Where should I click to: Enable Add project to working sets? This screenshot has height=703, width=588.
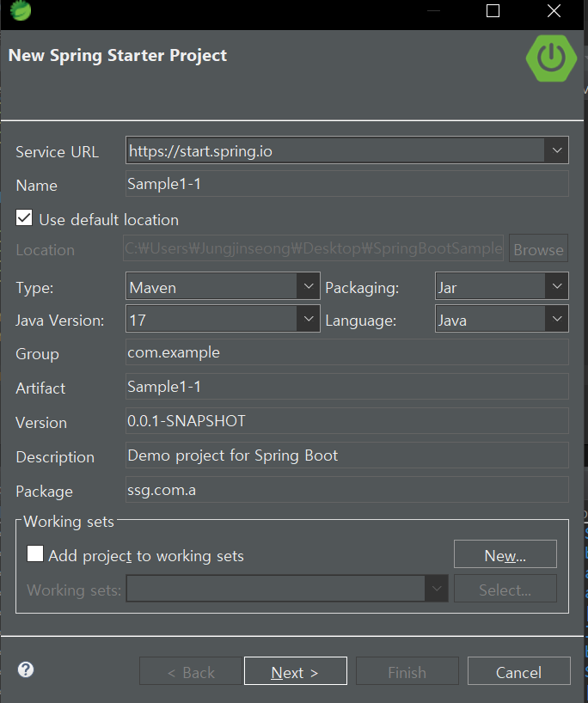tap(35, 553)
